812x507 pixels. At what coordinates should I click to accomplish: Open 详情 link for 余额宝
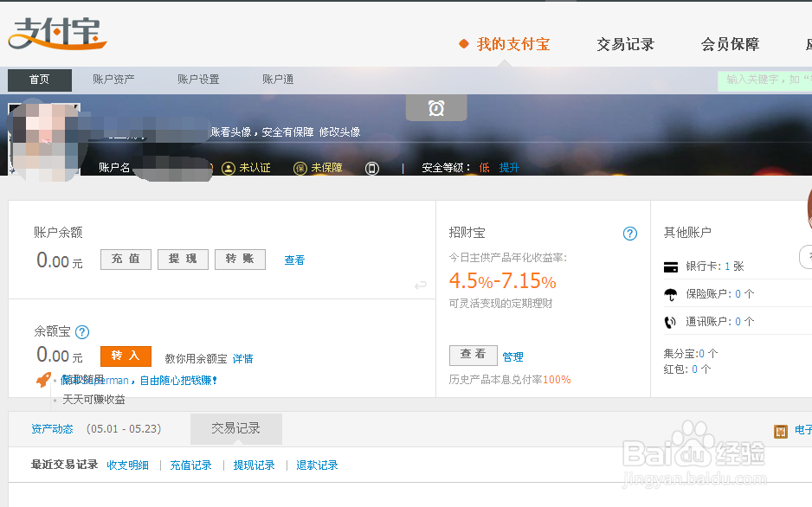(x=242, y=359)
